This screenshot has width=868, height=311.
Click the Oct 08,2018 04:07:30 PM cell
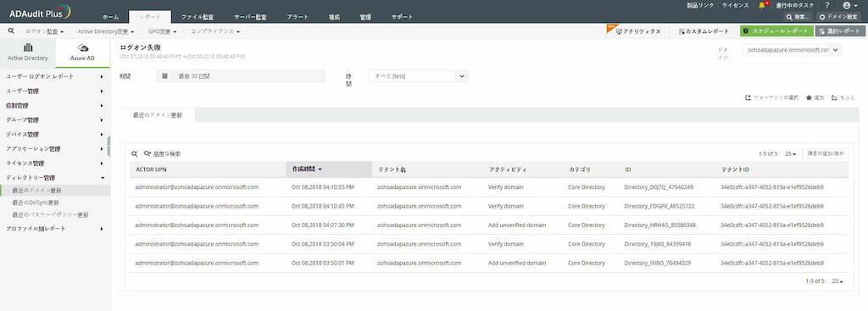click(x=323, y=225)
